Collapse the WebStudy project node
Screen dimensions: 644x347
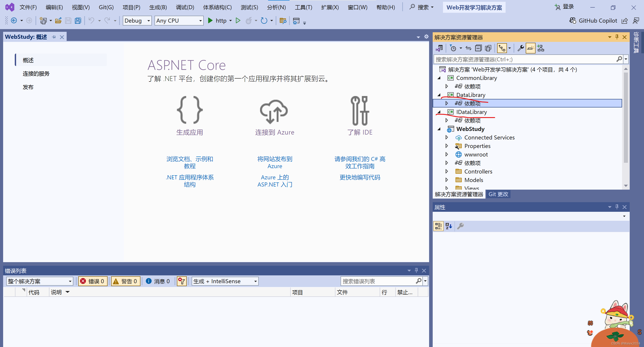pos(439,129)
